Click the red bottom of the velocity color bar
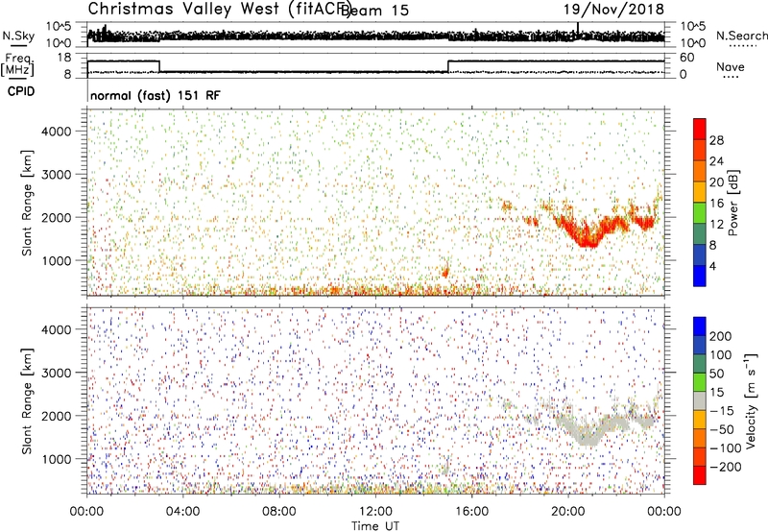 pos(700,475)
